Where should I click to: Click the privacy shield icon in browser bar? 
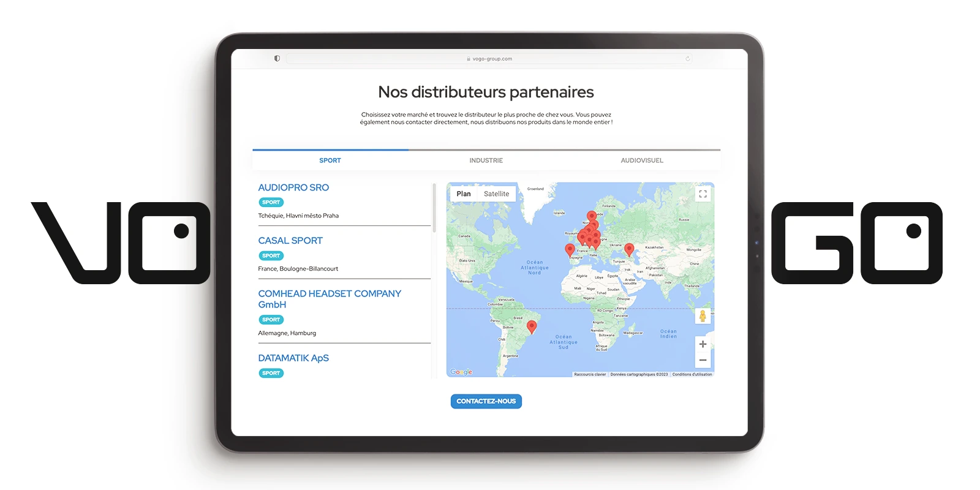tap(277, 59)
